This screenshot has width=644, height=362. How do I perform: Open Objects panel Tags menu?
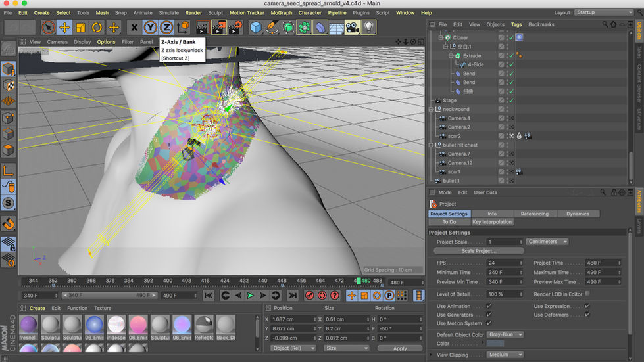click(516, 24)
